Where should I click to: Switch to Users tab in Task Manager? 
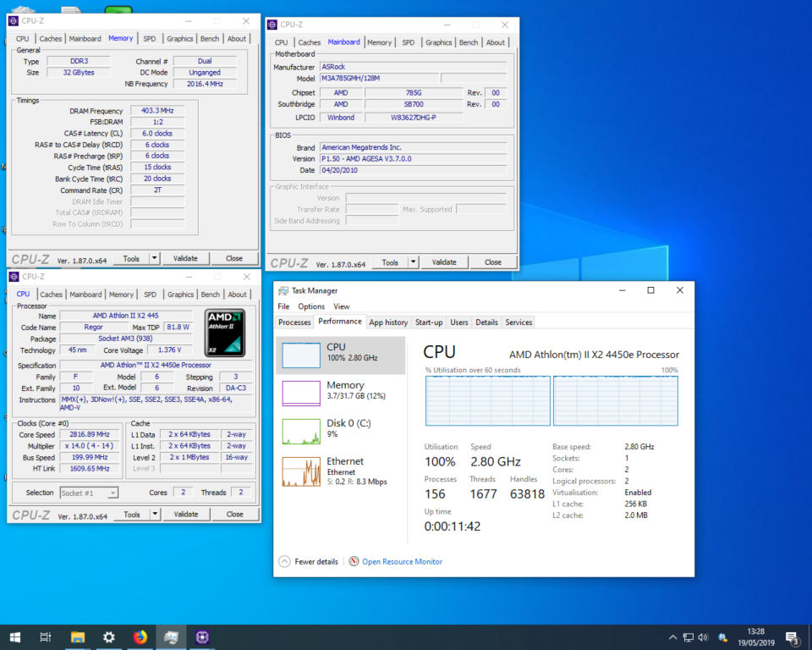(458, 322)
